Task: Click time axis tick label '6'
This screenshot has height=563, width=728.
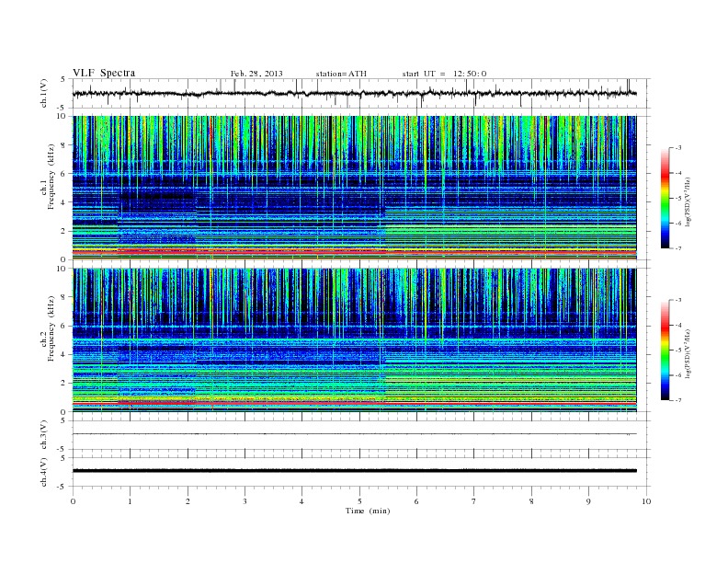Action: 416,501
